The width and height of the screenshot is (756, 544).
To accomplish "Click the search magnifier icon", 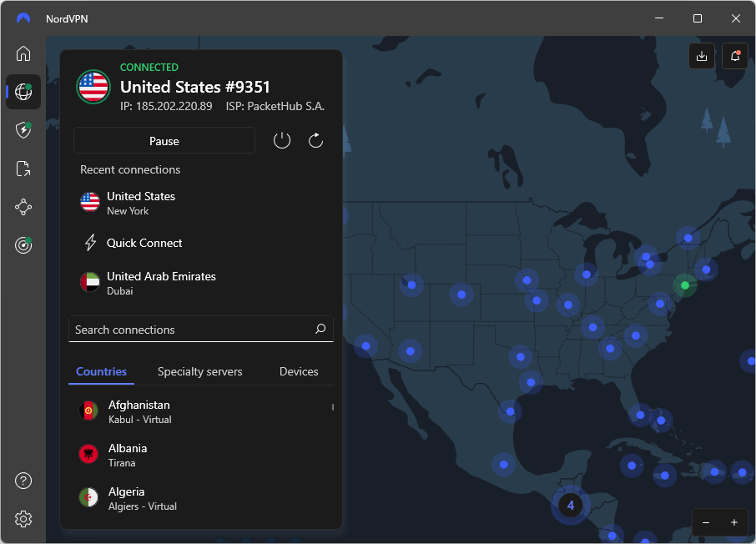I will 320,329.
